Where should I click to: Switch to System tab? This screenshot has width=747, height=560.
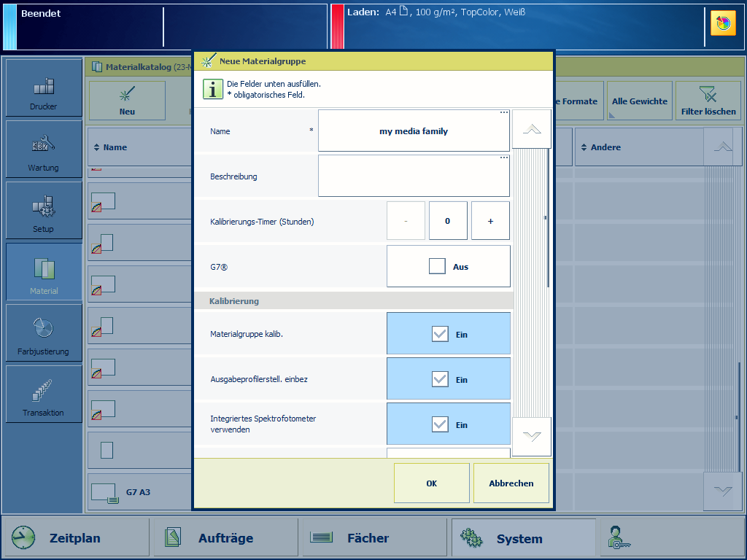point(524,538)
